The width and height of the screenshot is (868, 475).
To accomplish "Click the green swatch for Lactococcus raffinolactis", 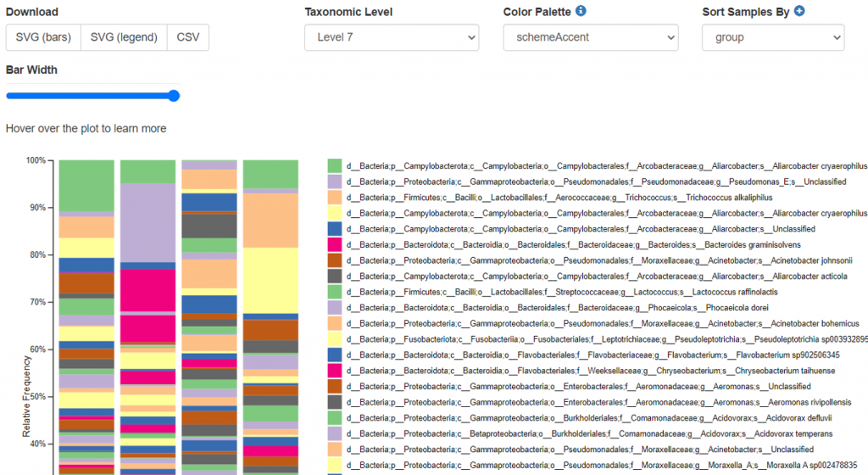I will click(x=334, y=292).
